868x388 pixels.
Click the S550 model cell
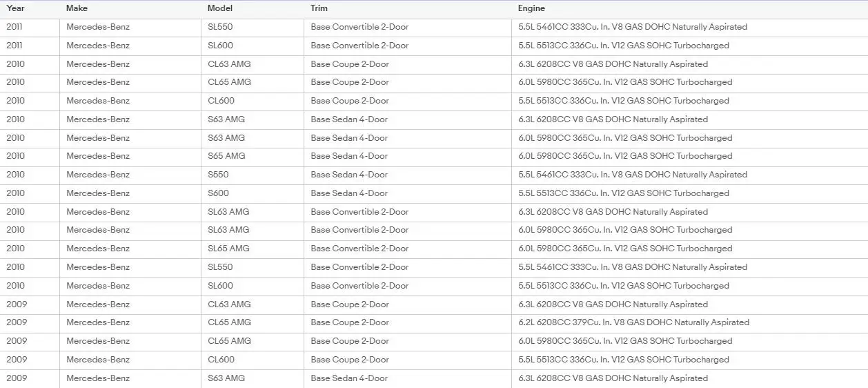coord(253,175)
